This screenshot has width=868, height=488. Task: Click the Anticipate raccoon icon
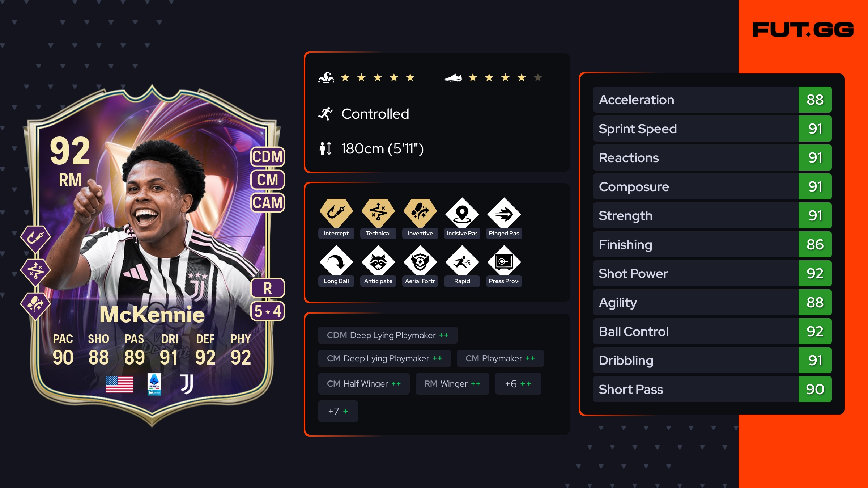[x=378, y=261]
